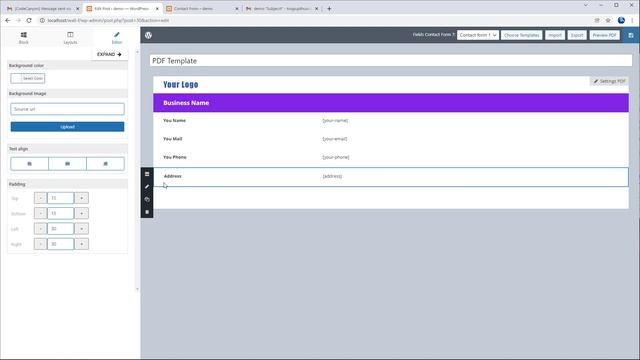Click the EXPAND arrow button
640x360 pixels.
tap(109, 54)
